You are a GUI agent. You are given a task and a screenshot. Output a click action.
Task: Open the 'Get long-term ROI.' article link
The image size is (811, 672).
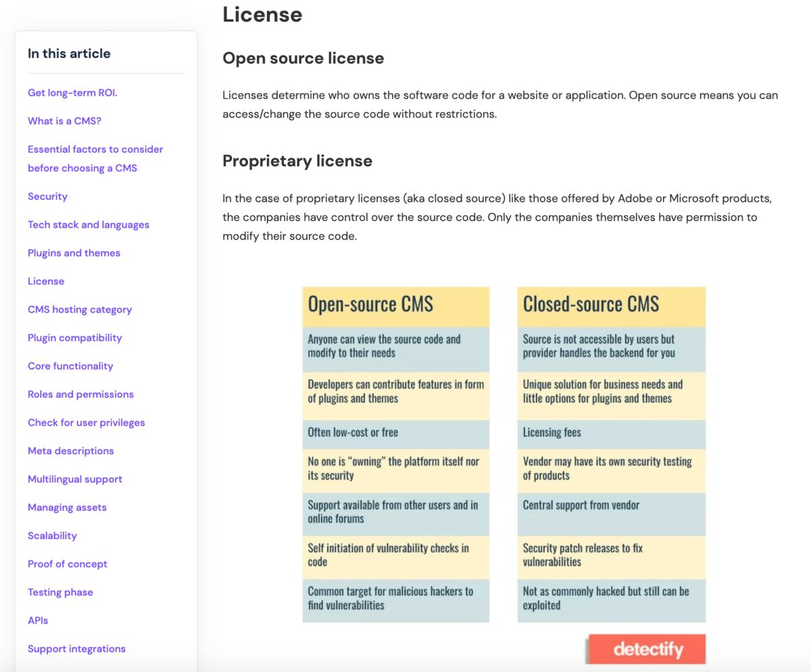72,93
